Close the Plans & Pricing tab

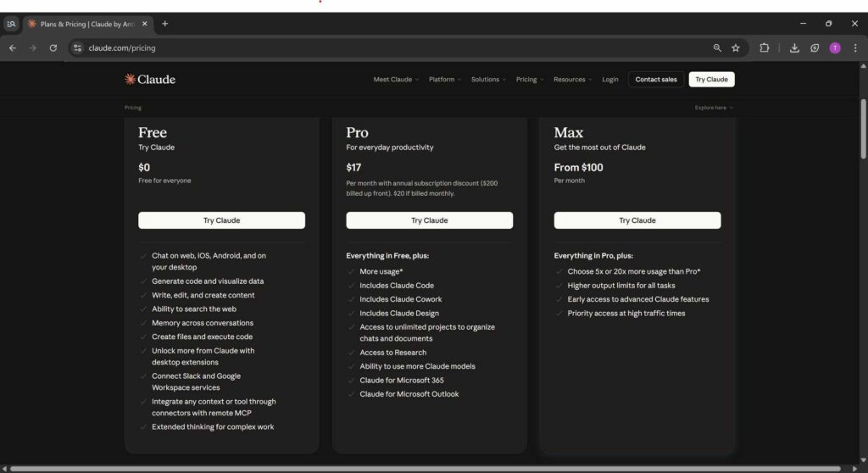(144, 24)
